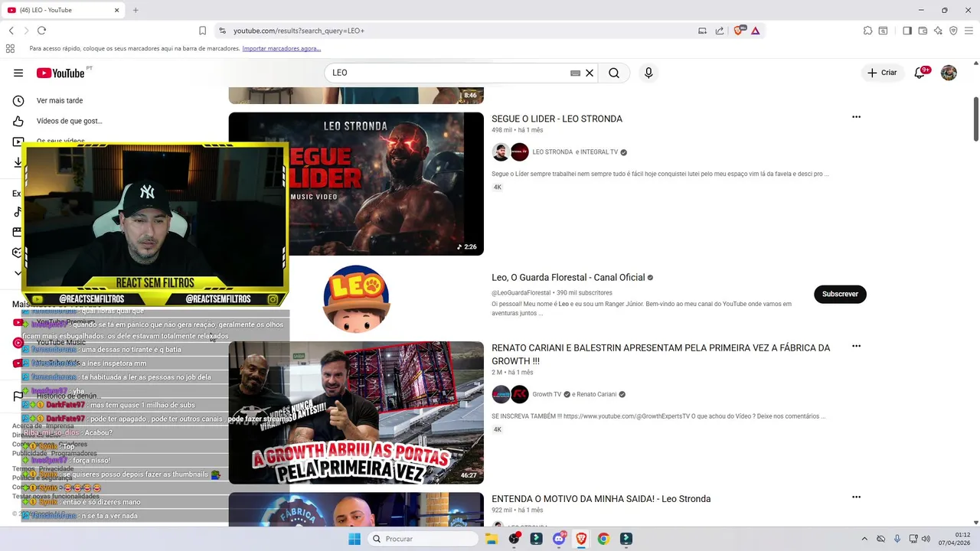
Task: Open the Renato Cariani channel link
Action: click(x=597, y=394)
